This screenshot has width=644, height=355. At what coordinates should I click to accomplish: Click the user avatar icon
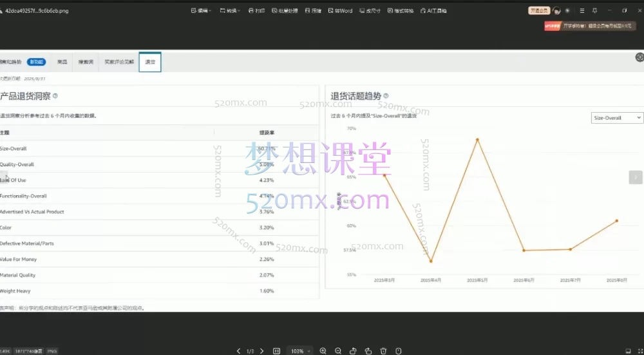coord(556,11)
